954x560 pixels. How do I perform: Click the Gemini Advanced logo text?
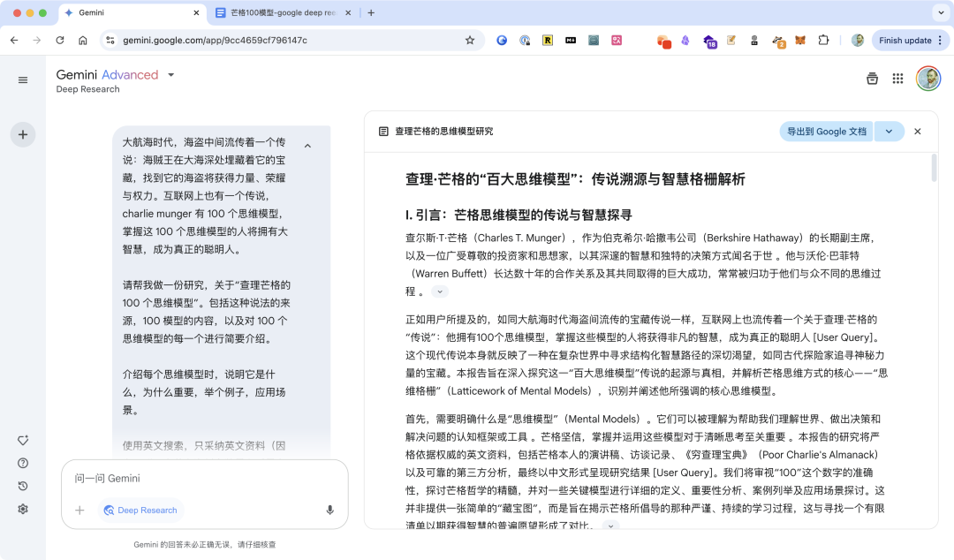(x=107, y=75)
